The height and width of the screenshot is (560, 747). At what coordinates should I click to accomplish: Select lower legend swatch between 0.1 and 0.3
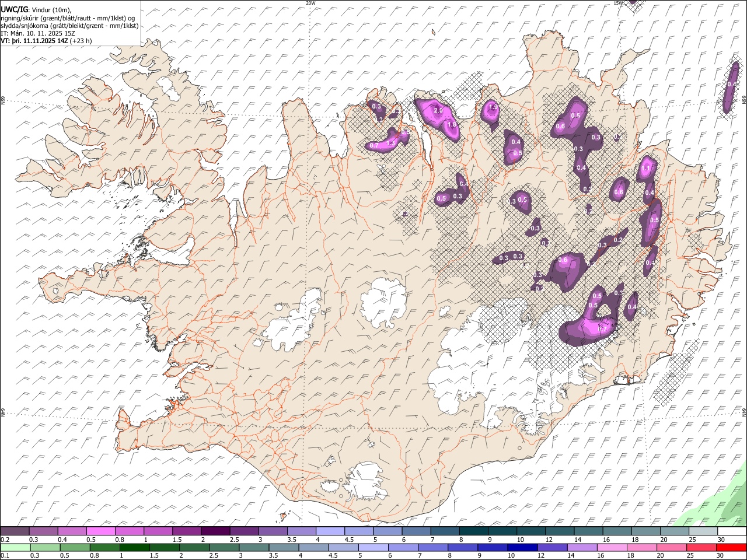(x=15, y=547)
